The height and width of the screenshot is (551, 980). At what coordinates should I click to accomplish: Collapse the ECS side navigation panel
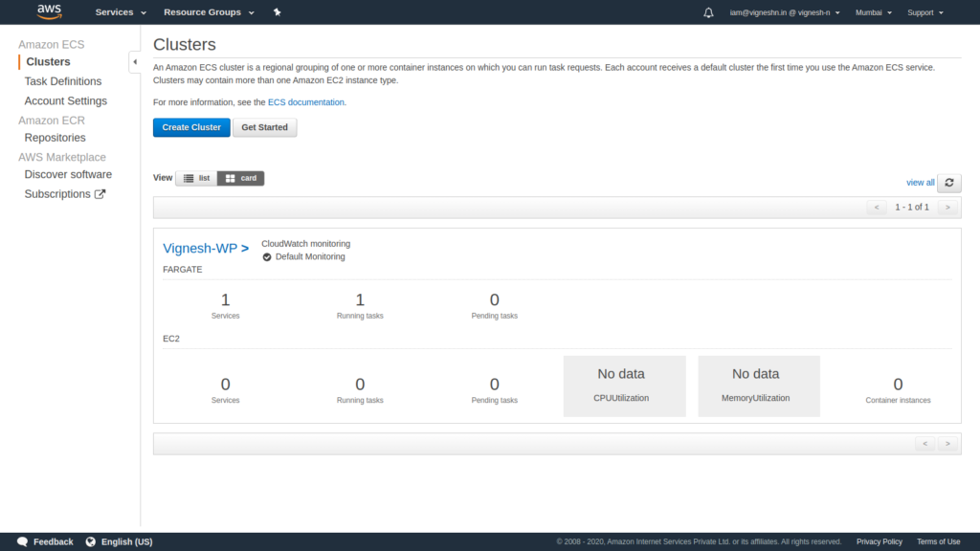pos(135,62)
